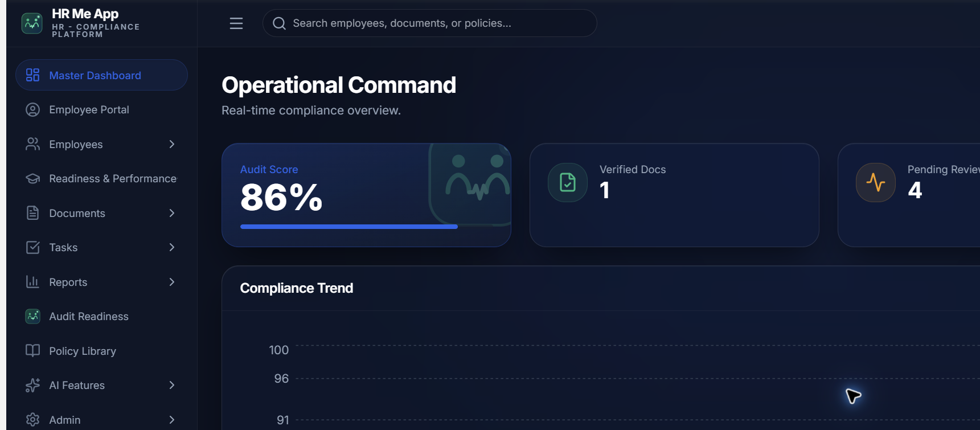Expand the Admin submenu chevron
The image size is (980, 430).
click(x=172, y=420)
